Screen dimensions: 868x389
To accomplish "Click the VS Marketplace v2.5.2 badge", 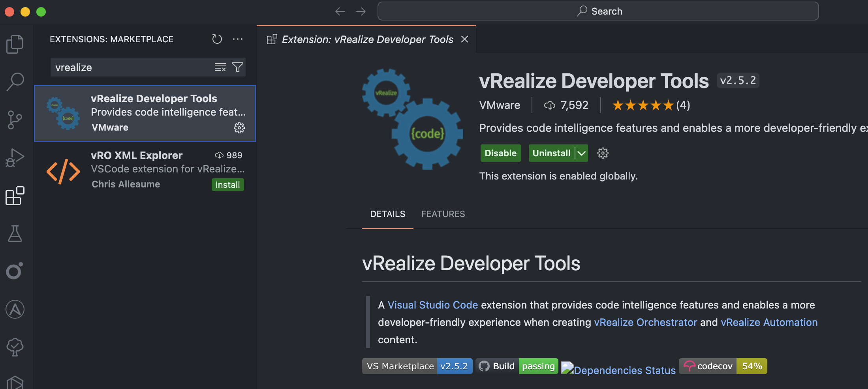I will click(x=417, y=366).
